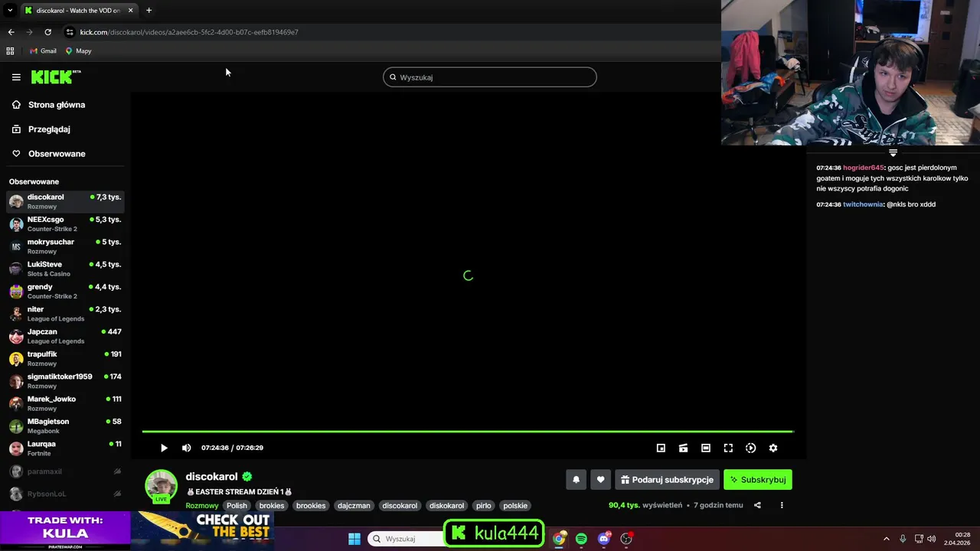Click the green video progress bar
The image size is (980, 551).
[468, 432]
